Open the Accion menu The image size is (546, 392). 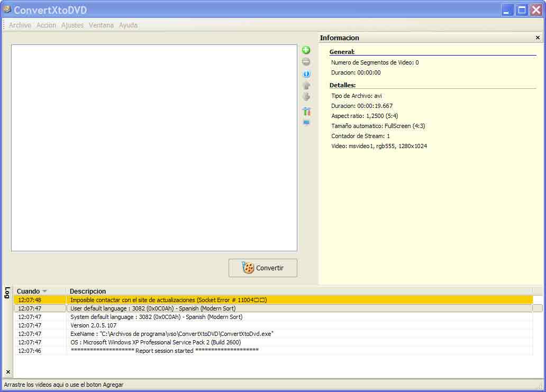pyautogui.click(x=47, y=25)
